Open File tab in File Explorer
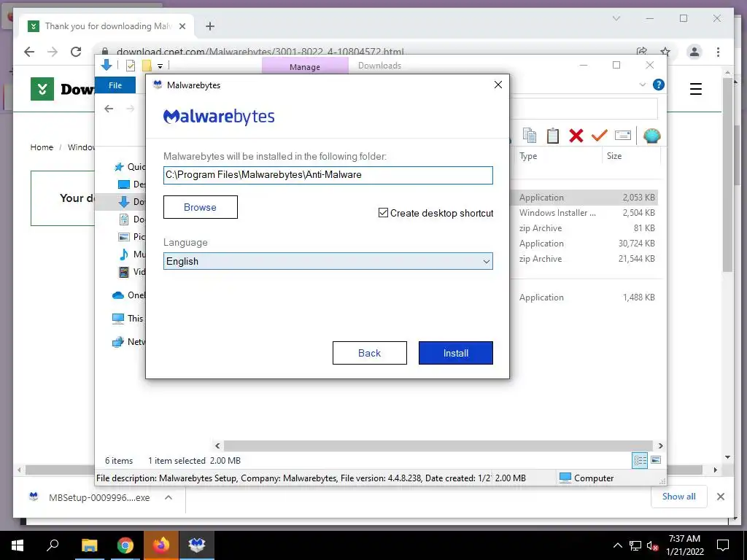This screenshot has width=747, height=560. [115, 85]
